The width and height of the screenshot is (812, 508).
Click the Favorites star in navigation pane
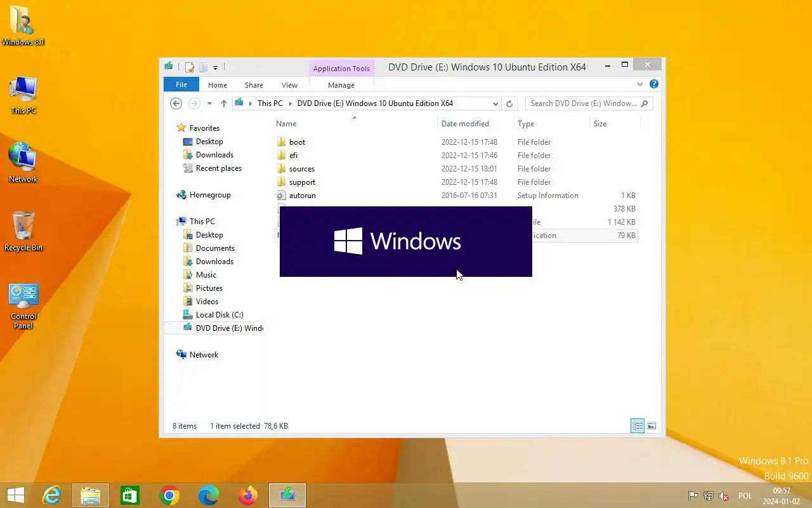181,128
